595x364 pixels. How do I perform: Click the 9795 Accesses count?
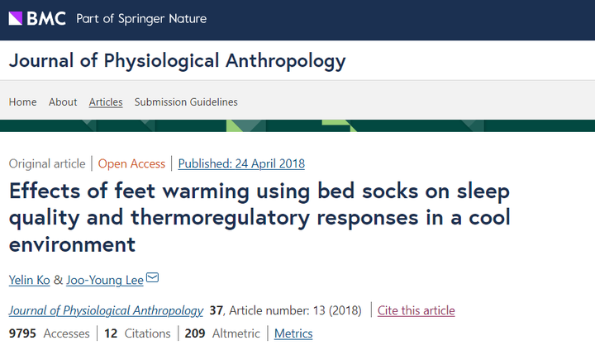click(50, 333)
